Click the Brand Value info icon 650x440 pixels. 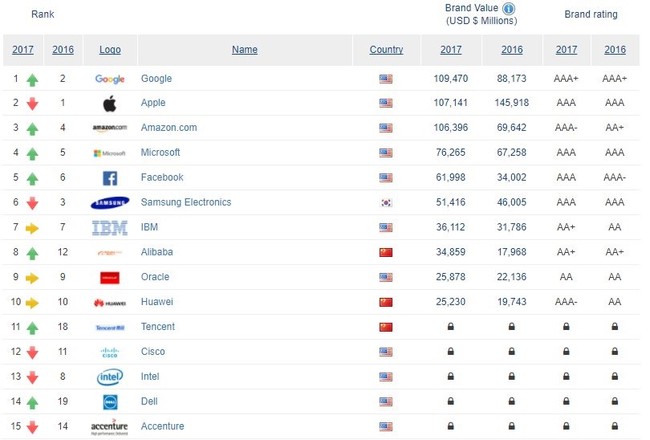point(509,8)
